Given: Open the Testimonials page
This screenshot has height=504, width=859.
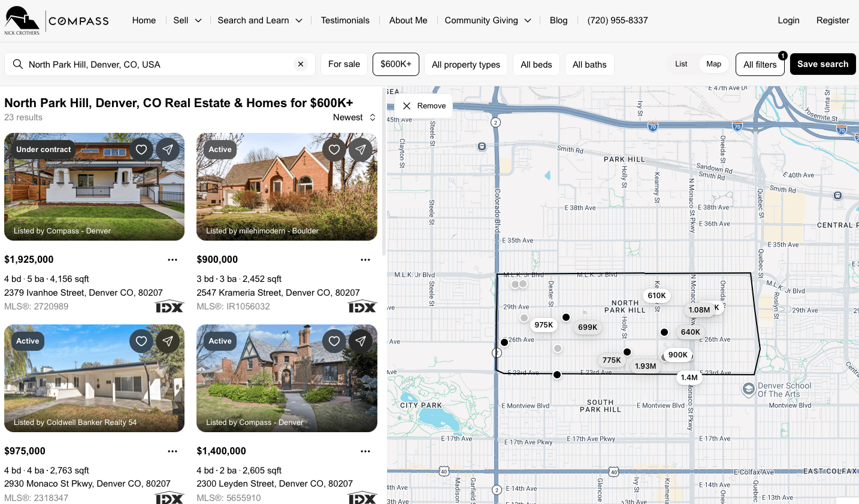Looking at the screenshot, I should tap(345, 20).
